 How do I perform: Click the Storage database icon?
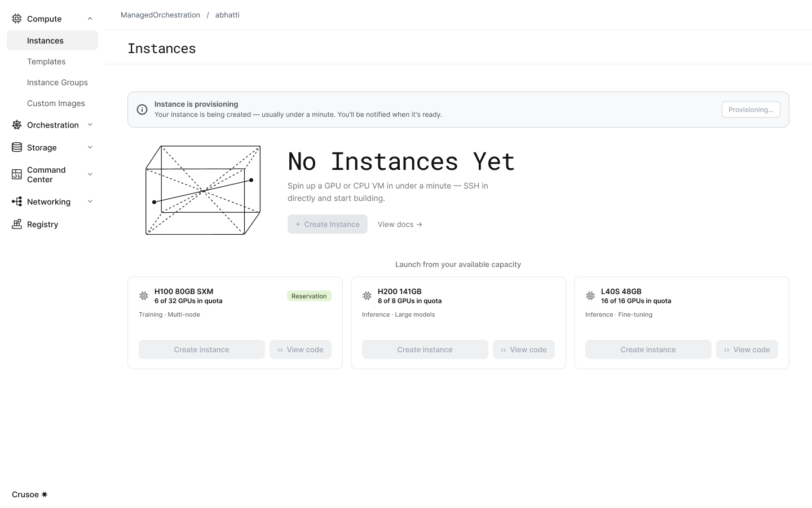(17, 147)
